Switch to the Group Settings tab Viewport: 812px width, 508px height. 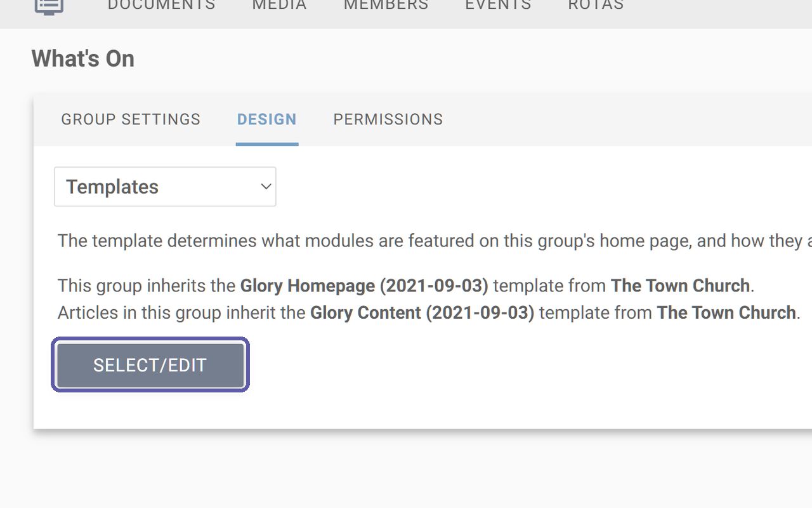click(x=131, y=119)
